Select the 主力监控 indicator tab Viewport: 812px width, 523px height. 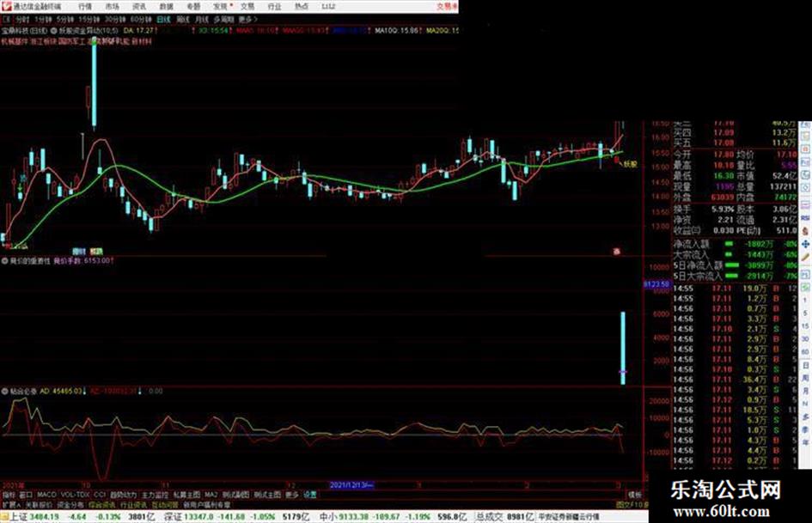click(x=155, y=495)
